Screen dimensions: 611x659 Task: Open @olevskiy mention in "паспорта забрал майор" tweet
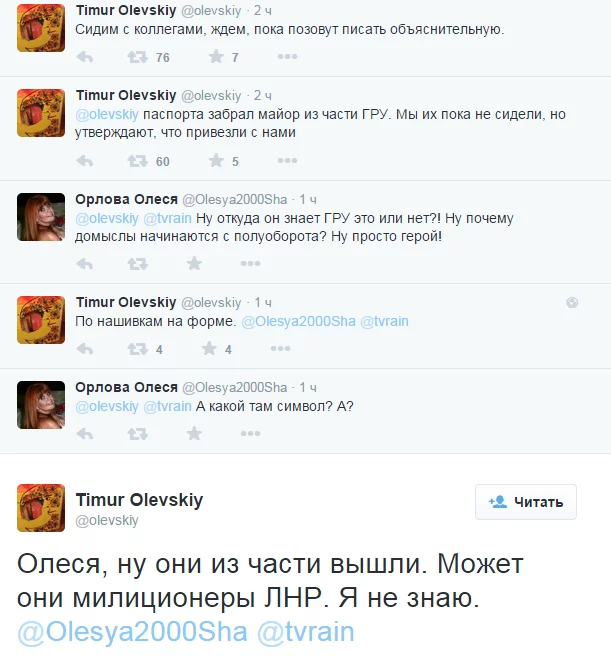[107, 114]
